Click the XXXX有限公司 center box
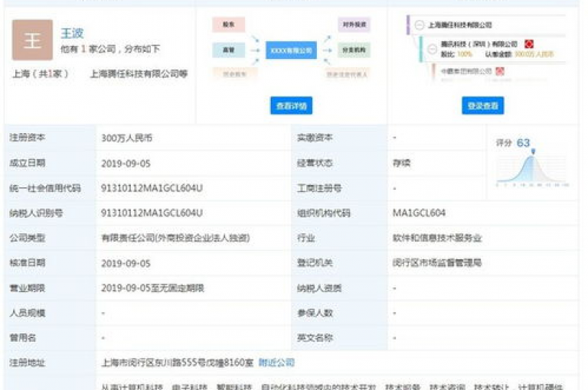Viewport: 588px width, 390px height. tap(292, 50)
